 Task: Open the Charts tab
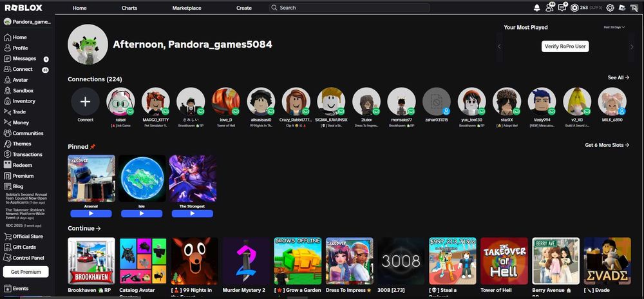[x=129, y=8]
